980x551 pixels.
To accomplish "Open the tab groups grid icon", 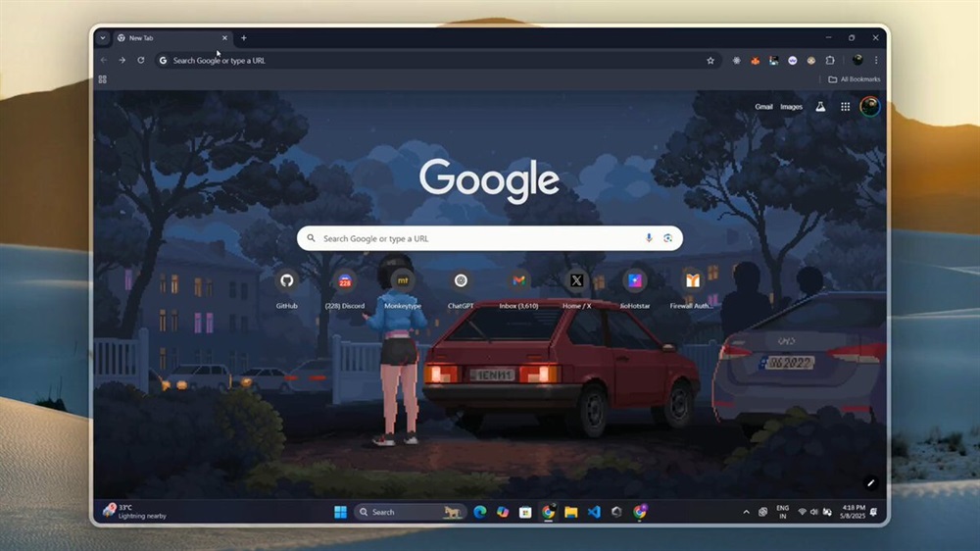I will coord(103,79).
